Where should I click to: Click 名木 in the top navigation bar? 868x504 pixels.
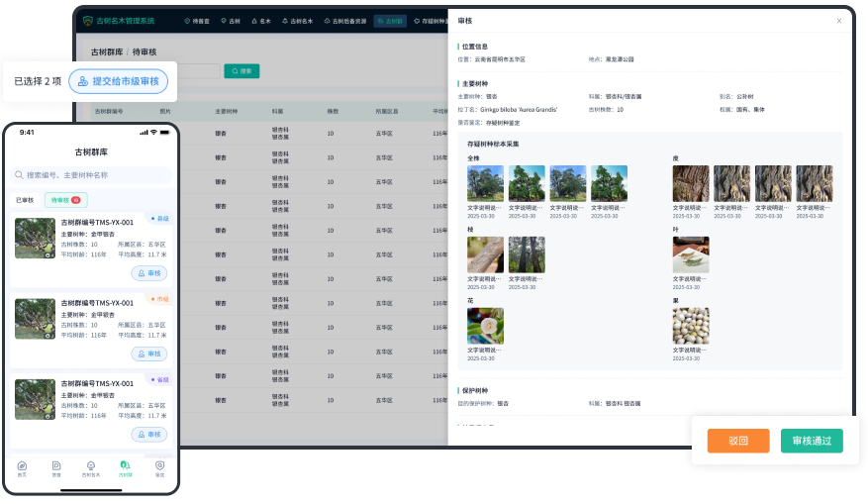click(261, 20)
